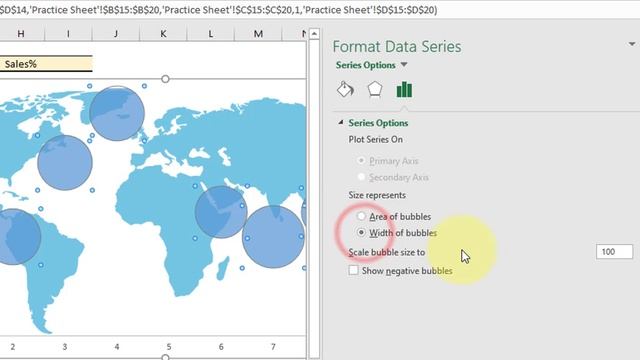Click the bubble over North America
The height and width of the screenshot is (360, 640).
pos(64,162)
